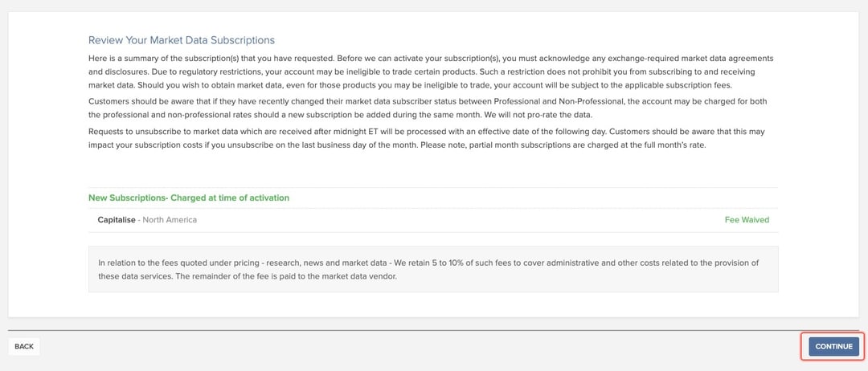The width and height of the screenshot is (868, 371).
Task: Select the Capitalise subscription name
Action: pyautogui.click(x=117, y=219)
